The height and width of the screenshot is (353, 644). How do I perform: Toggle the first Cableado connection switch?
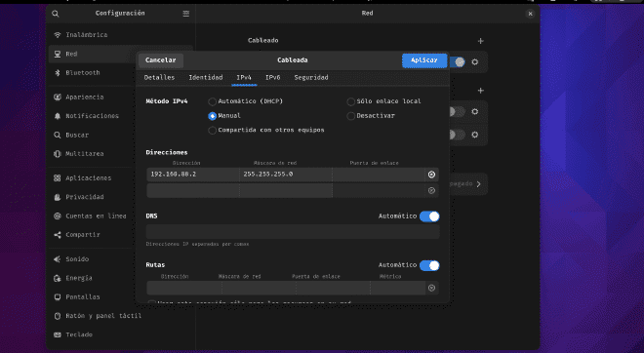pyautogui.click(x=458, y=62)
